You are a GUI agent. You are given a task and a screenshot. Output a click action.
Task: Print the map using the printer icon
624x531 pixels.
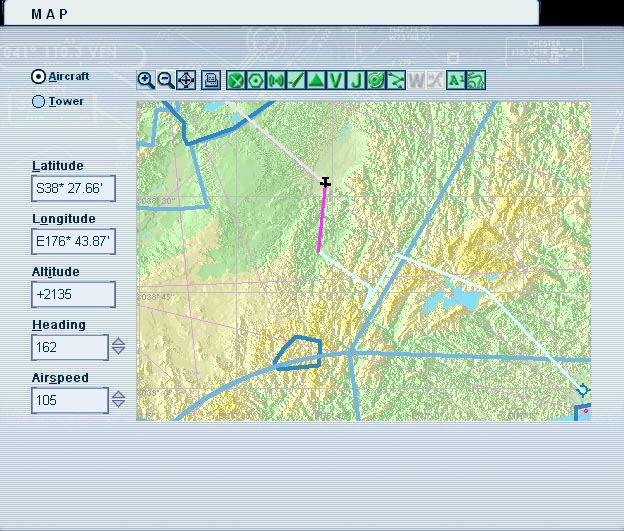point(211,81)
